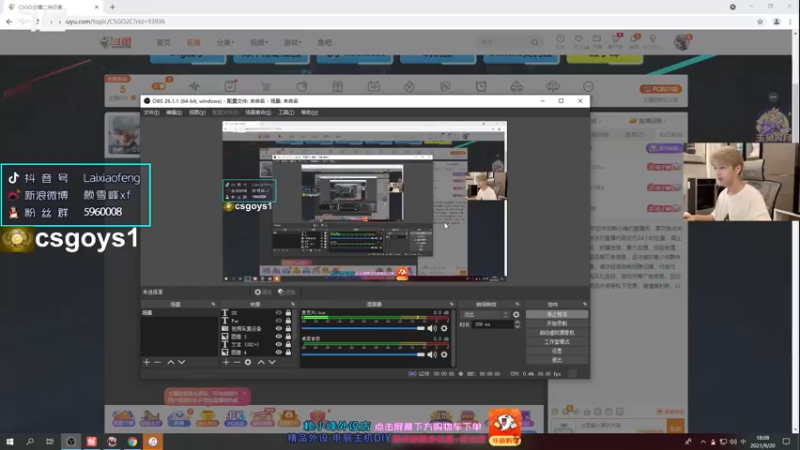The height and width of the screenshot is (450, 800).
Task: Click the 退出 exit button in OBS
Action: (x=557, y=360)
